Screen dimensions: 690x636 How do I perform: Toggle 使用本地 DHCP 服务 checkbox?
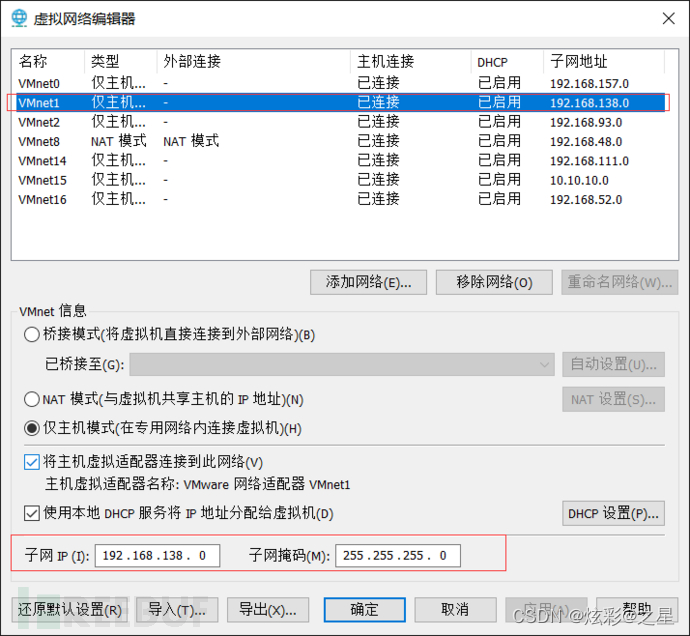point(32,513)
